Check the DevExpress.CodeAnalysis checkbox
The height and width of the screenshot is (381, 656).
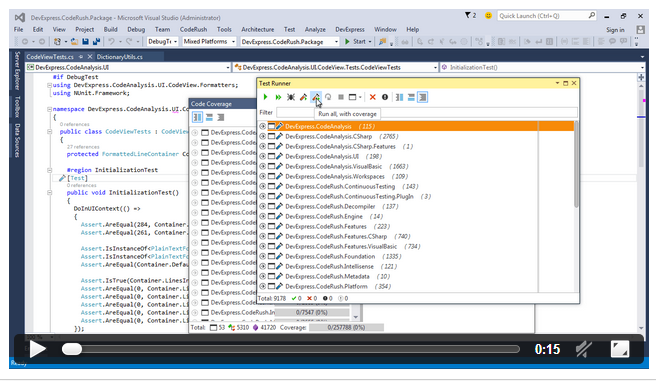[x=272, y=126]
